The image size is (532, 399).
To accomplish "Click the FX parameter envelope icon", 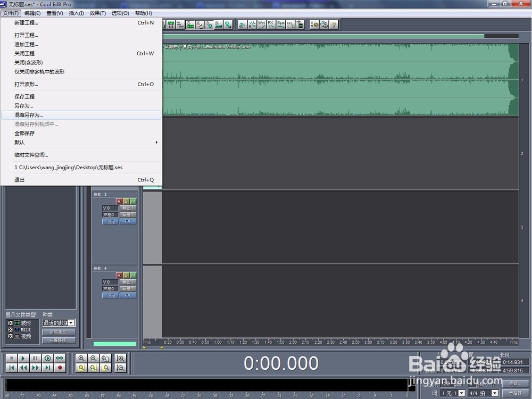I will pos(271,24).
